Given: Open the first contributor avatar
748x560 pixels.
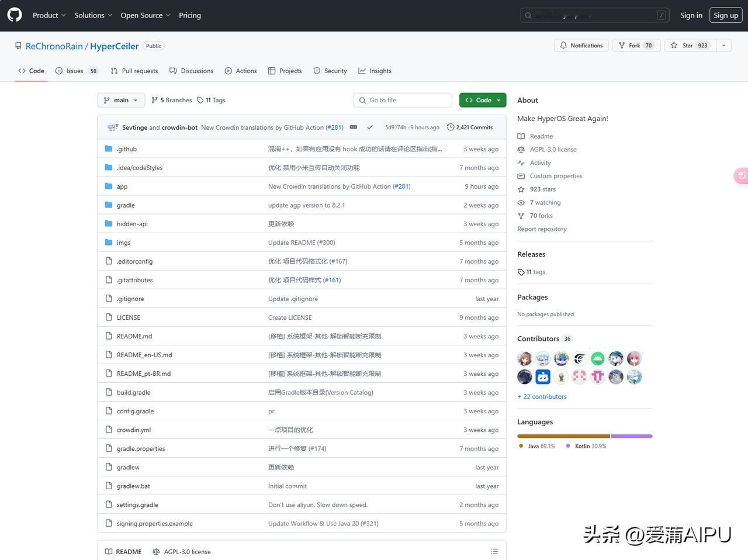Looking at the screenshot, I should (525, 358).
